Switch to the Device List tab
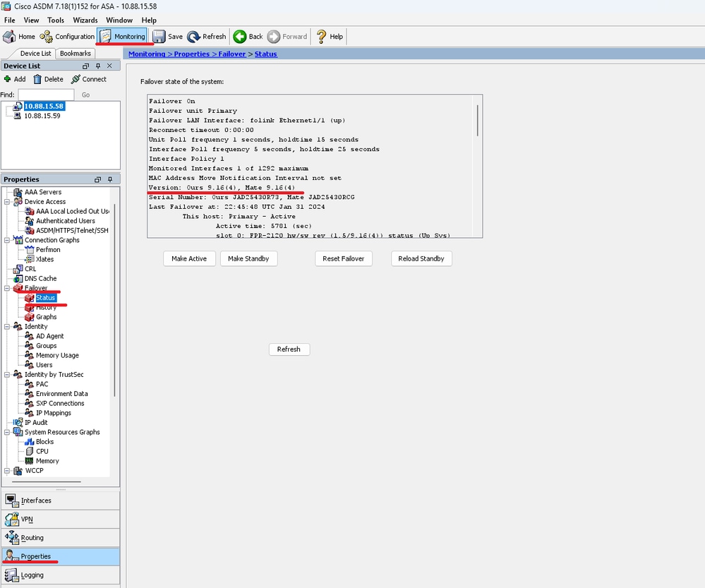This screenshot has width=705, height=588. pyautogui.click(x=35, y=54)
